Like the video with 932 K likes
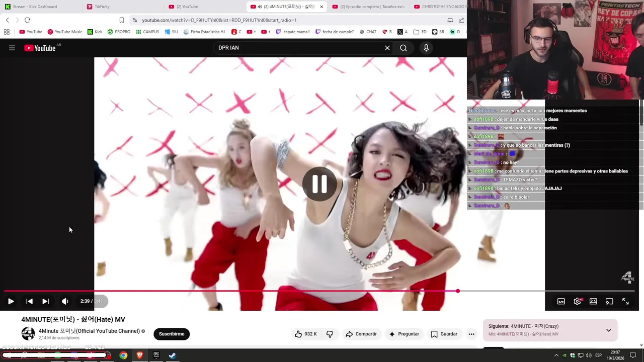The width and height of the screenshot is (644, 362). 306,334
